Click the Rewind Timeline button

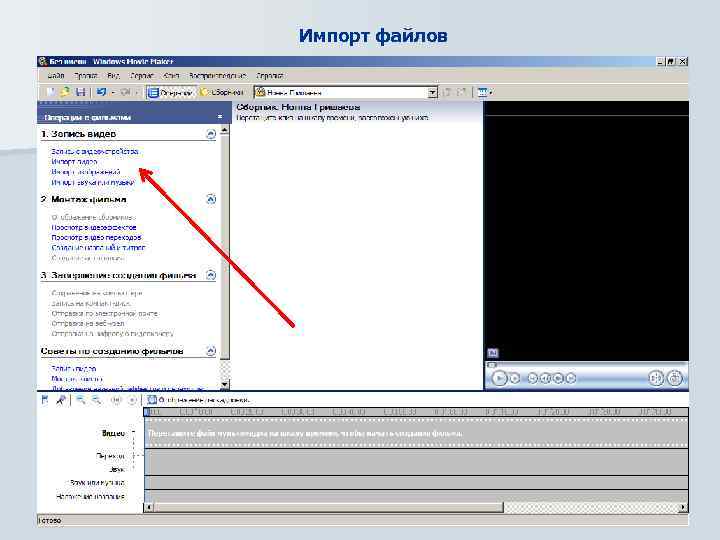point(116,400)
